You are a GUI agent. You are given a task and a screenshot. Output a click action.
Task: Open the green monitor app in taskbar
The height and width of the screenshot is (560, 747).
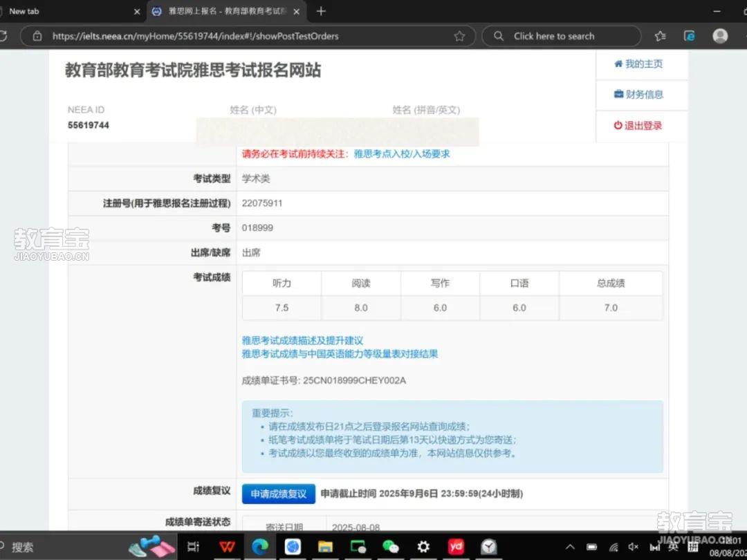[358, 546]
